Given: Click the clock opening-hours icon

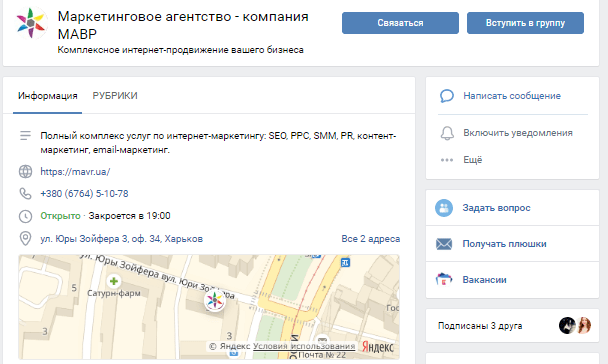Looking at the screenshot, I should click(25, 216).
